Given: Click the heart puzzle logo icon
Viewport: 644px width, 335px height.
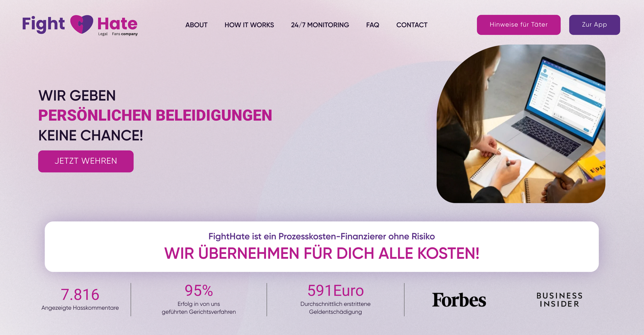Looking at the screenshot, I should click(x=82, y=24).
